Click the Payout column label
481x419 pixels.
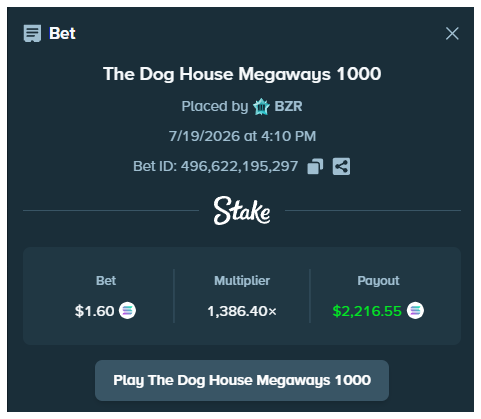(378, 281)
